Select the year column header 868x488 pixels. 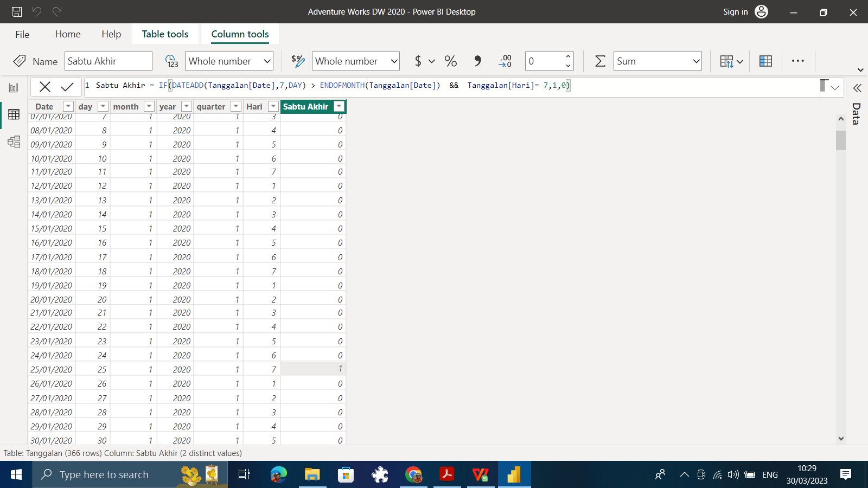tap(168, 106)
